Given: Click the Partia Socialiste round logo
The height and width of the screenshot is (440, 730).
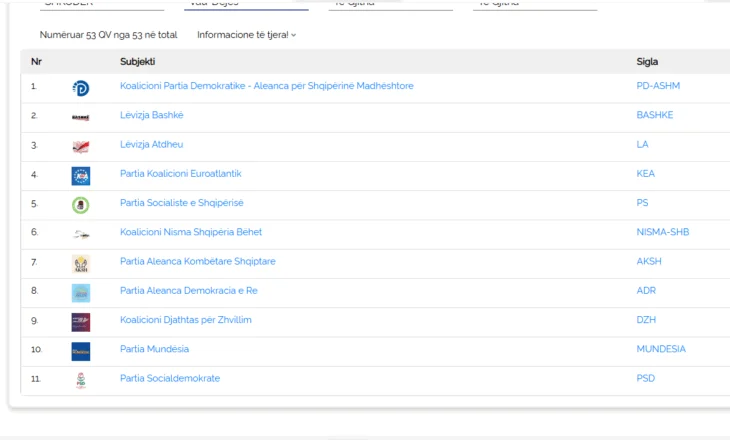Looking at the screenshot, I should point(81,205).
